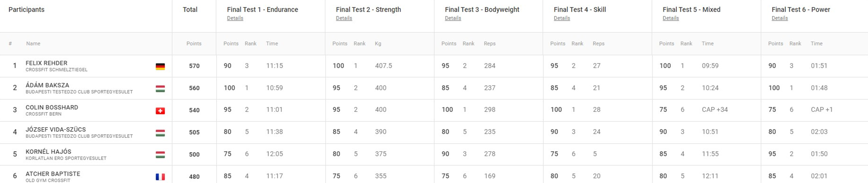Open Details under Final Test 6 - Power
The height and width of the screenshot is (183, 868).
(x=780, y=18)
